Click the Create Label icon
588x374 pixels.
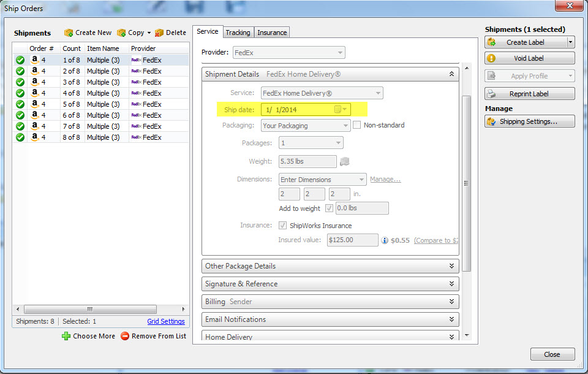(492, 42)
